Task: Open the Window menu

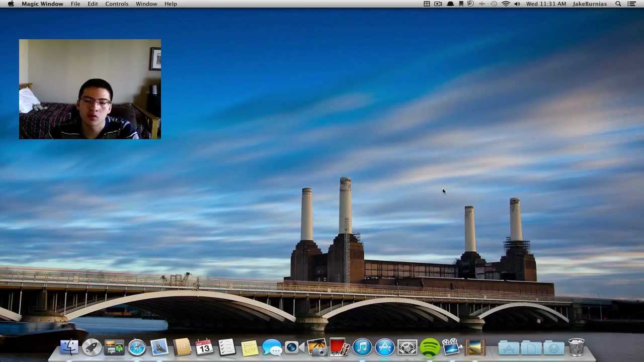Action: coord(146,4)
